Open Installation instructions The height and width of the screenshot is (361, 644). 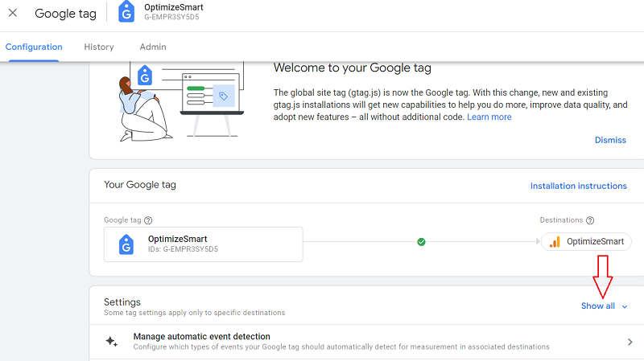578,186
